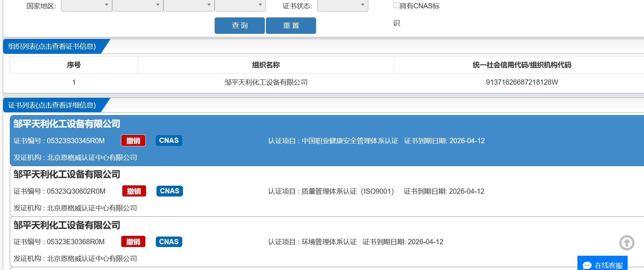Open organization row 邹平天利化工设备有限公司 in table

[x=266, y=82]
